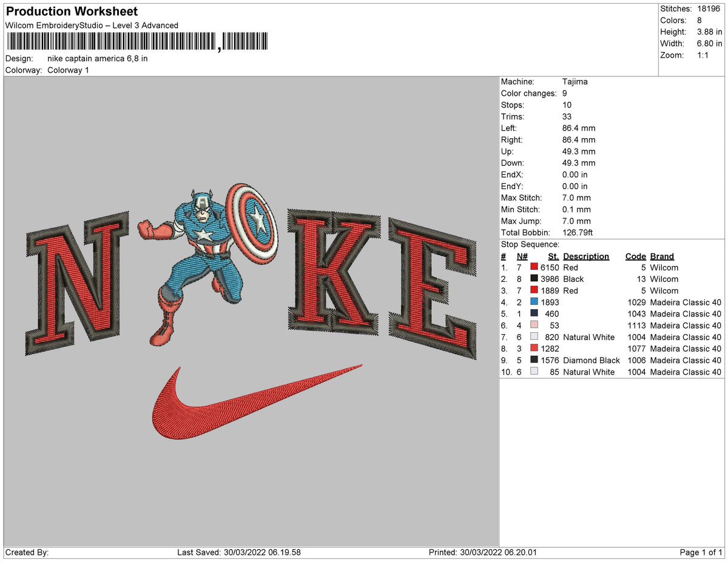Click the embroidered letter E in the preview
This screenshot has height=562, width=728.
(x=432, y=289)
